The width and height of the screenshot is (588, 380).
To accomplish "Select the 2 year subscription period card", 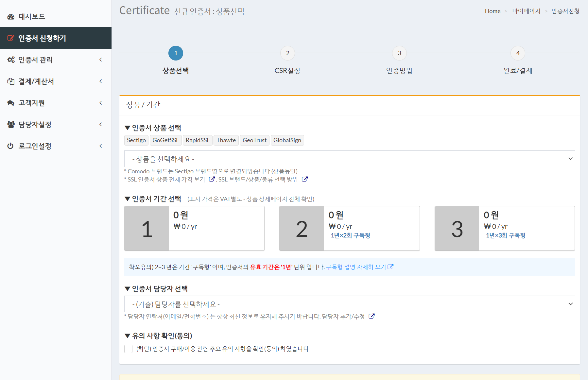I will click(x=350, y=228).
